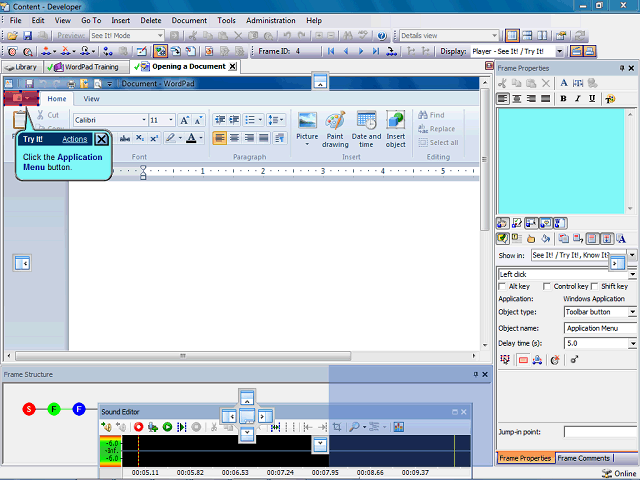
Task: Open the Administration menu
Action: point(271,20)
